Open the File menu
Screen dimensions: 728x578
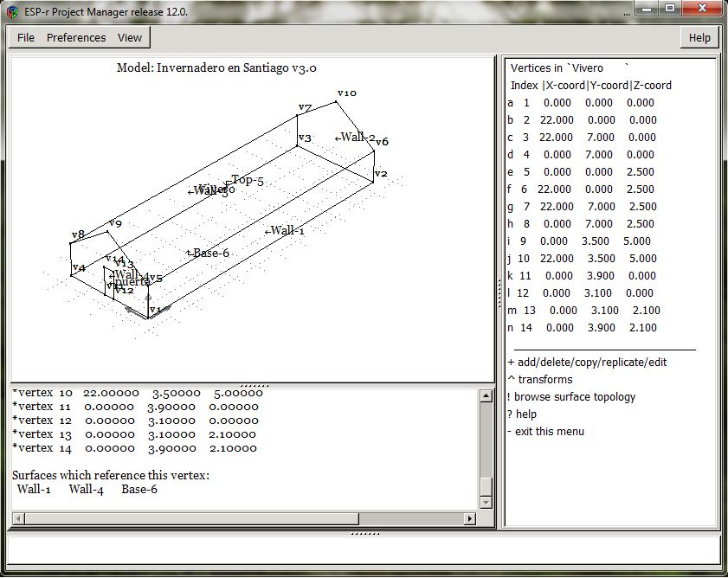pos(26,37)
